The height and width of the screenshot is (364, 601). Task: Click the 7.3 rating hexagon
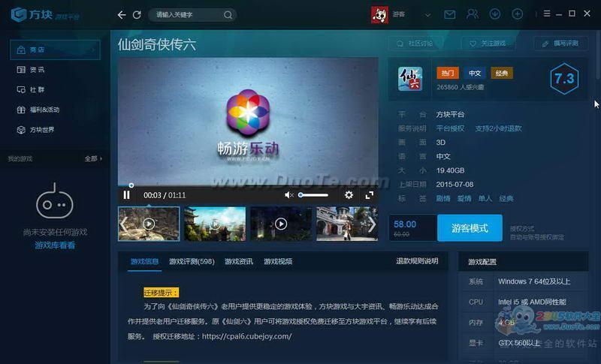564,79
